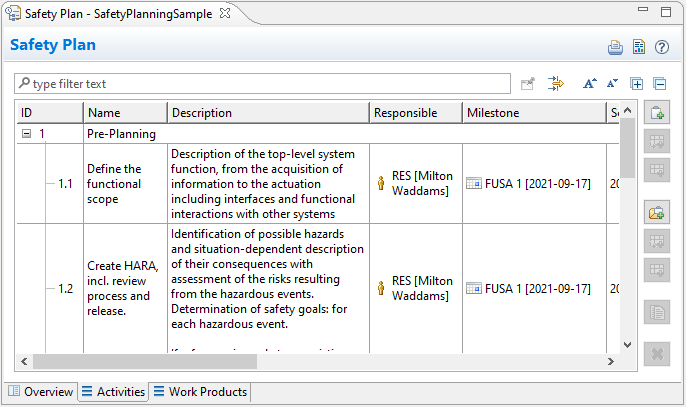Viewport: 686px width, 407px height.
Task: Click the vertical scrollbar down arrow
Action: (628, 345)
